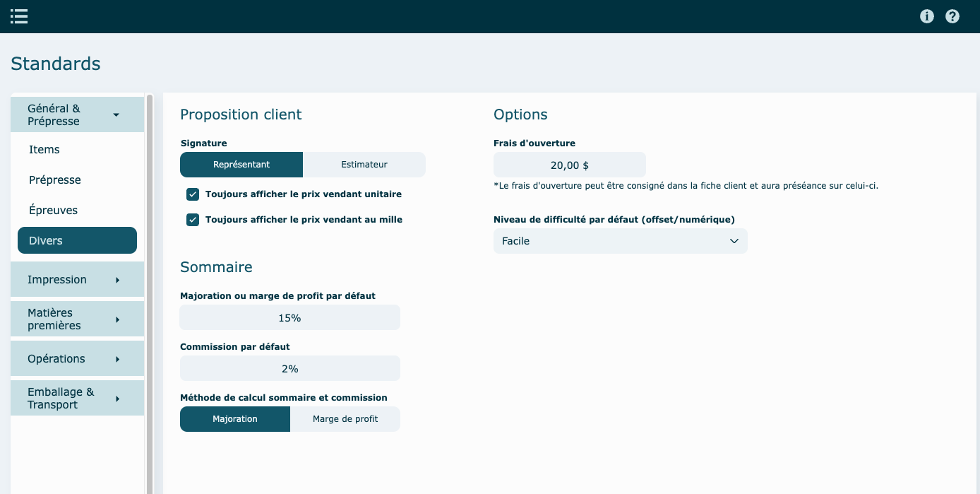Open the Items submenu entry
Screen dimensions: 980x494
click(x=44, y=150)
